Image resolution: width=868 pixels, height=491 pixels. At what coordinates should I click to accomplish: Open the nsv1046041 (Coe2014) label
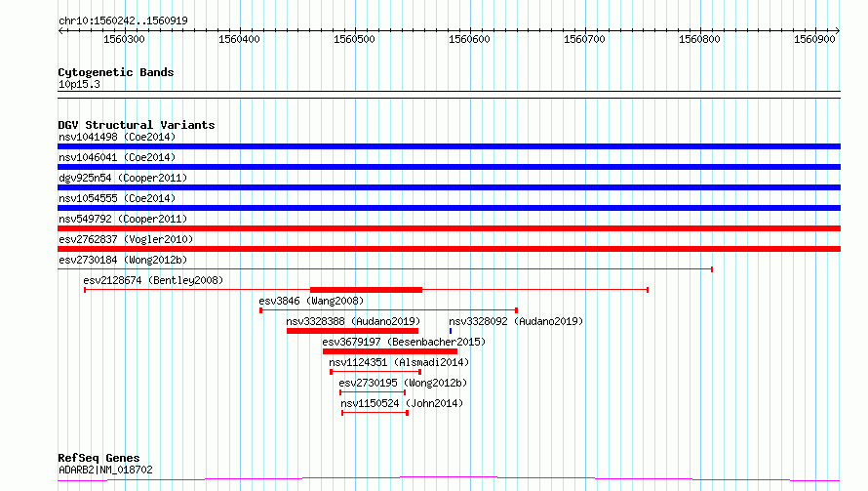tap(117, 157)
